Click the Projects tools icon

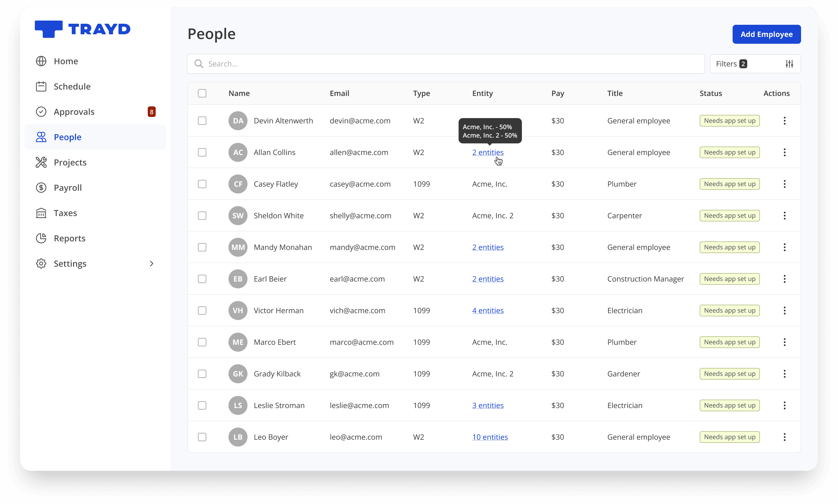pyautogui.click(x=41, y=162)
